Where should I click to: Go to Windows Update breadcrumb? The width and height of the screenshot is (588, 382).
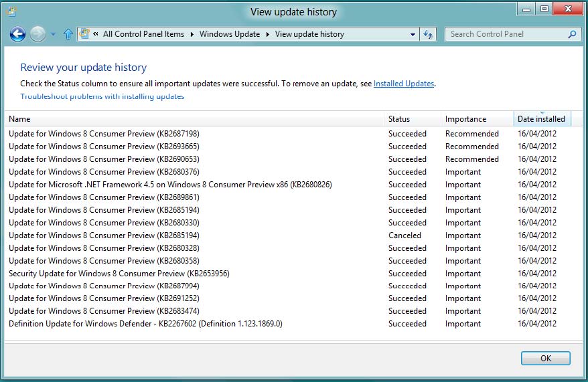coord(229,34)
